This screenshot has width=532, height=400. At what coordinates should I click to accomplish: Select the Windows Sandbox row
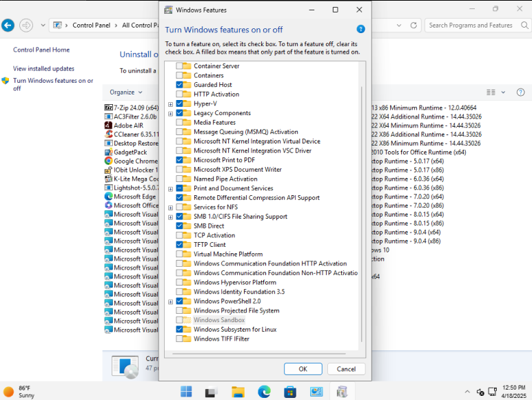point(219,320)
